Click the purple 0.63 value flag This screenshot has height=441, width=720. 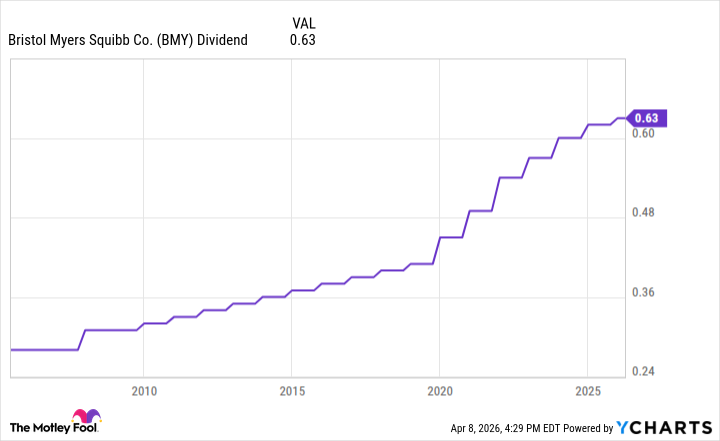648,118
